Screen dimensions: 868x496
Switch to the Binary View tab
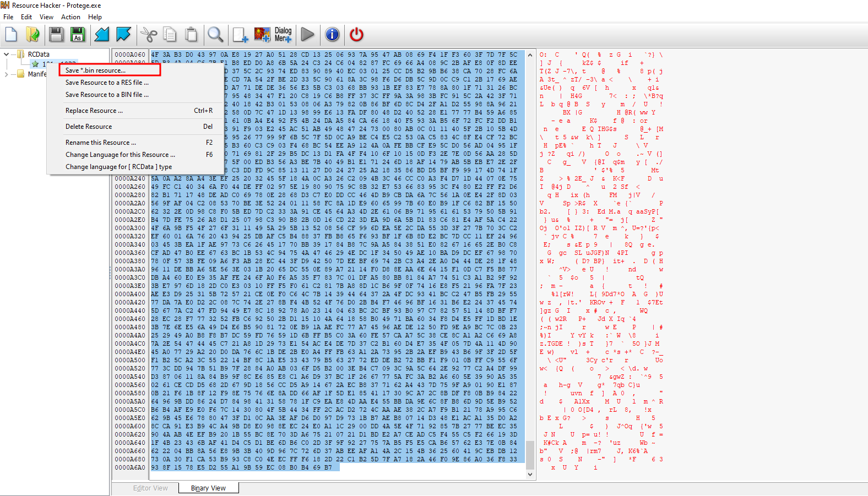tap(208, 488)
